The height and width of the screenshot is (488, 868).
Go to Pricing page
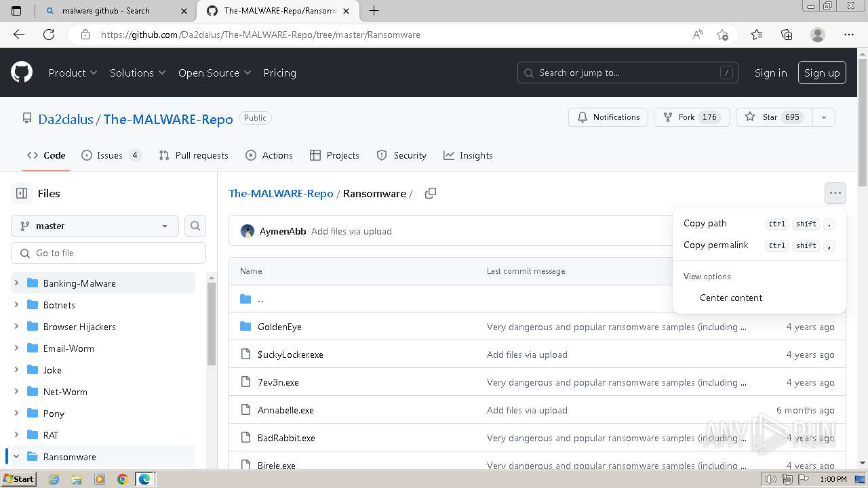coord(279,73)
